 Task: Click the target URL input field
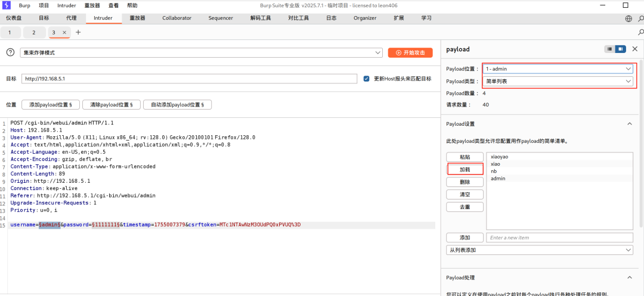click(190, 79)
